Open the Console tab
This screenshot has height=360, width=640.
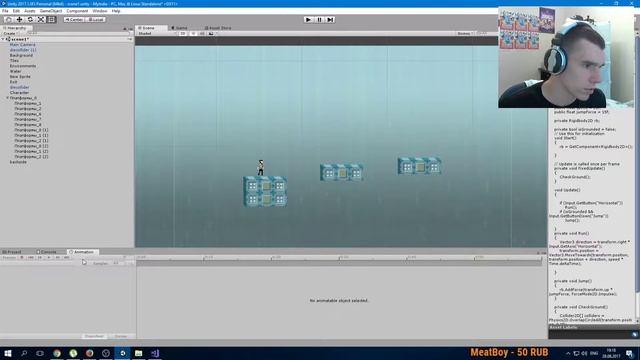tap(48, 252)
